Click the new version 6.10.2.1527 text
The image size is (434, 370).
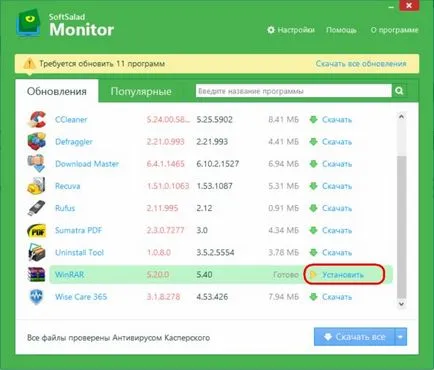[x=218, y=164]
